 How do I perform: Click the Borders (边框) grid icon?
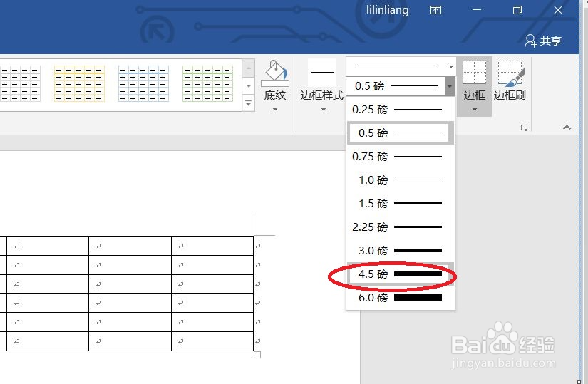pos(474,73)
